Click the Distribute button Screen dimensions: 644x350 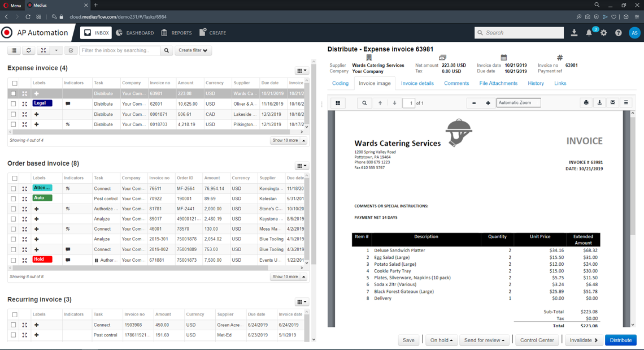pos(620,340)
